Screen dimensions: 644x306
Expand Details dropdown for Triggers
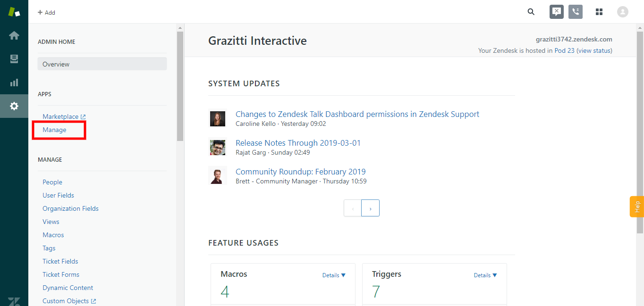[485, 275]
